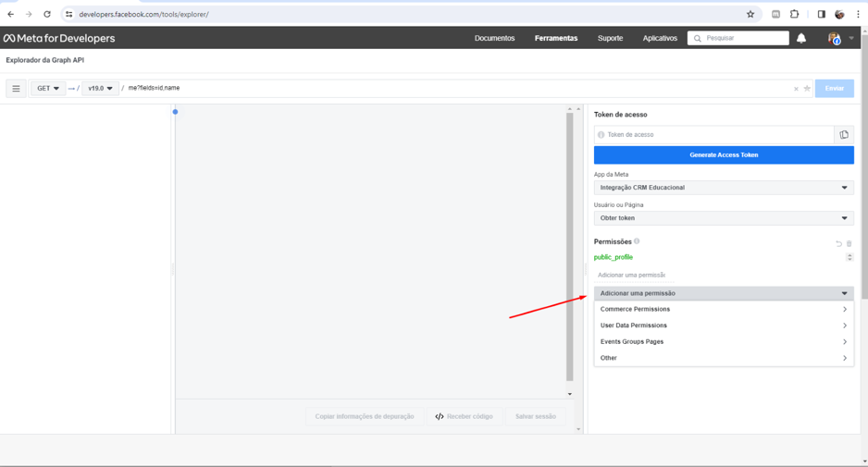Image resolution: width=868 pixels, height=467 pixels.
Task: Open the browser extensions puzzle icon
Action: pyautogui.click(x=794, y=15)
